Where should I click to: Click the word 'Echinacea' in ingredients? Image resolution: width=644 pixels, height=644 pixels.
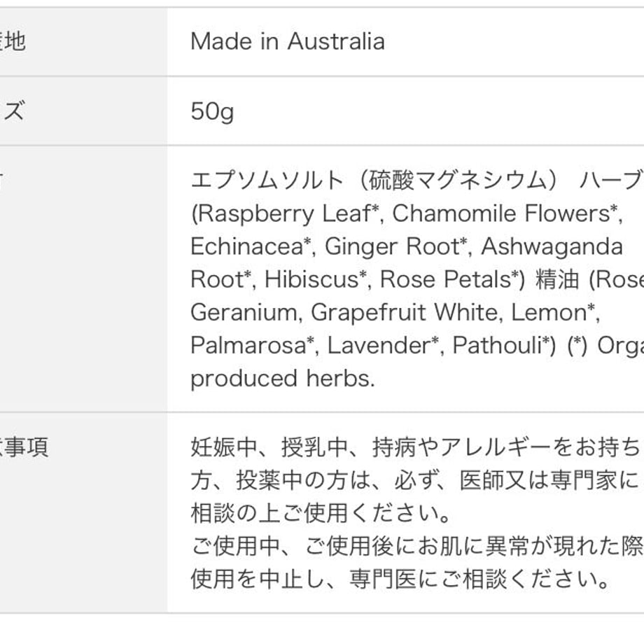[x=247, y=246]
